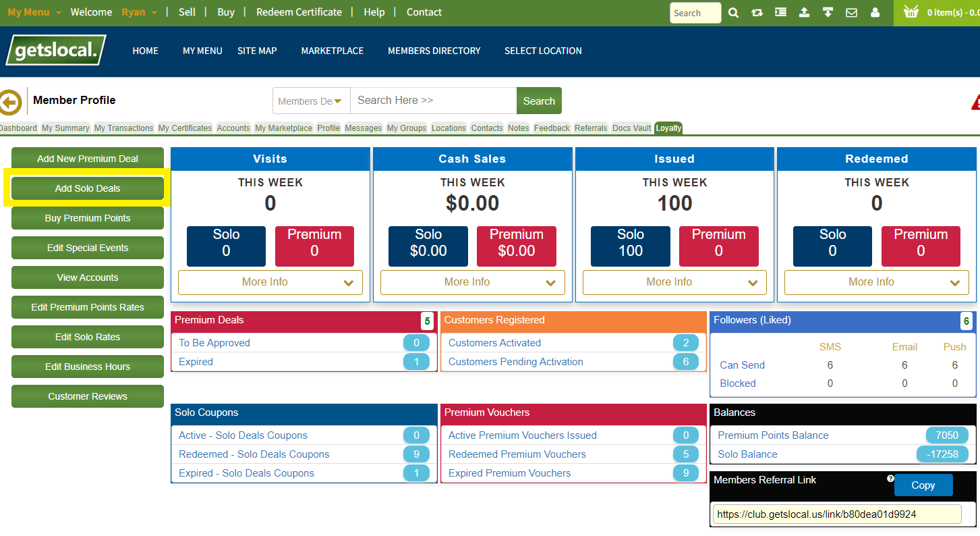Open the Referrals tab

[591, 128]
